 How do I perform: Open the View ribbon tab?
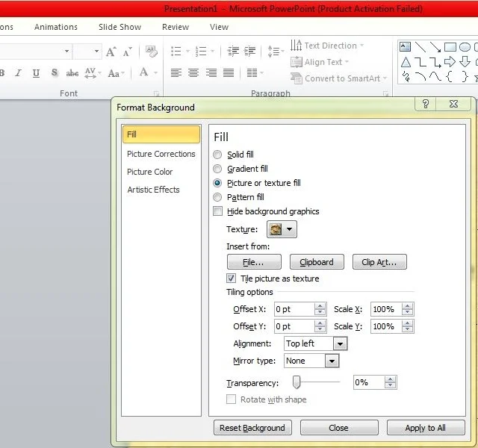coord(219,27)
